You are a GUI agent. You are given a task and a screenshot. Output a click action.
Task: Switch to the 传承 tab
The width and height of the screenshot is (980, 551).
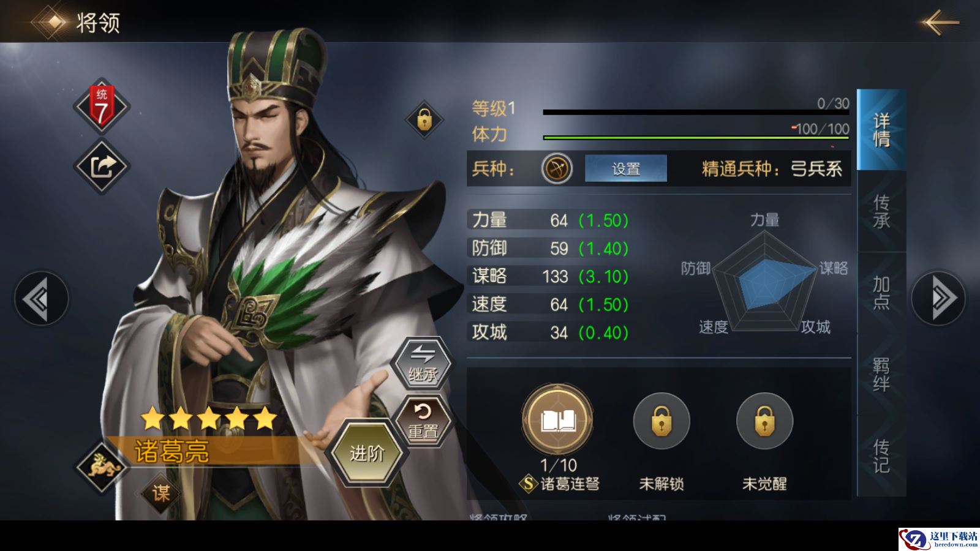pos(881,211)
